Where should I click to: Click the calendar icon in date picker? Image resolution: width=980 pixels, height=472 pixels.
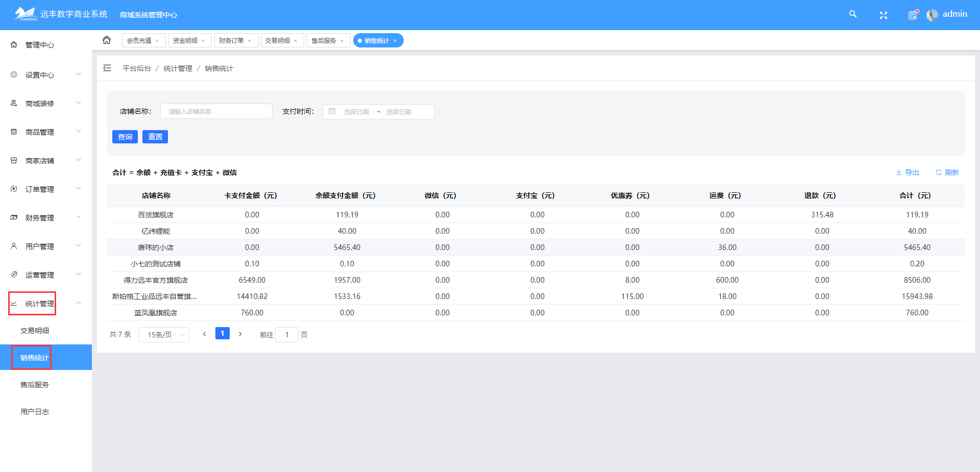click(x=332, y=111)
